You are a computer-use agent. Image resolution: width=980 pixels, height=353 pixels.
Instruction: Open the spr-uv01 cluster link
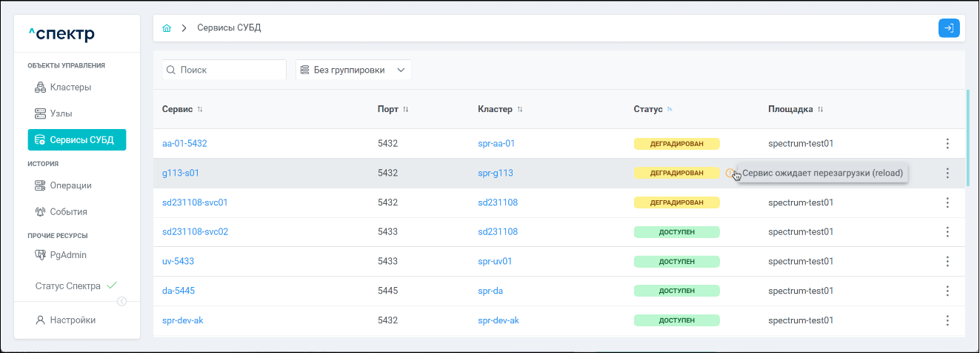(x=496, y=262)
